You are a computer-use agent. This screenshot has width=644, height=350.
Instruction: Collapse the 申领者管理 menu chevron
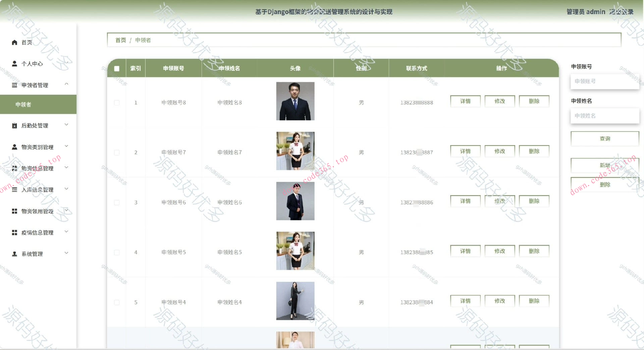coord(66,84)
